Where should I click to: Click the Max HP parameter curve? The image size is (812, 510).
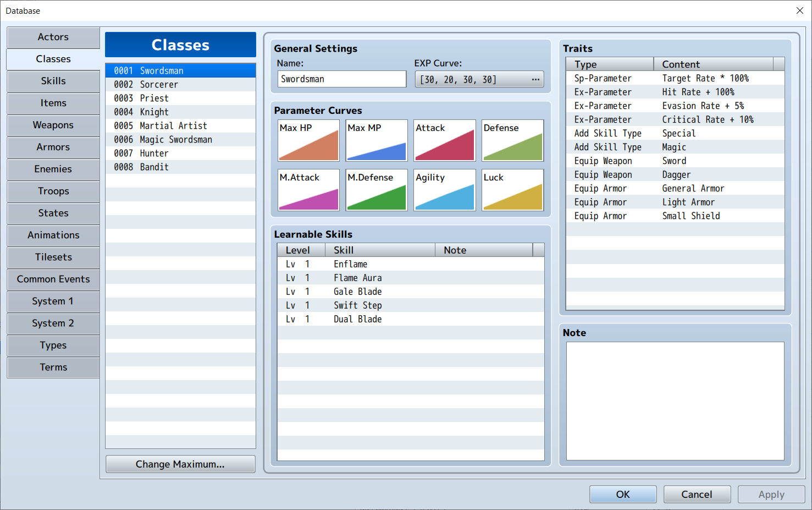[x=308, y=141]
